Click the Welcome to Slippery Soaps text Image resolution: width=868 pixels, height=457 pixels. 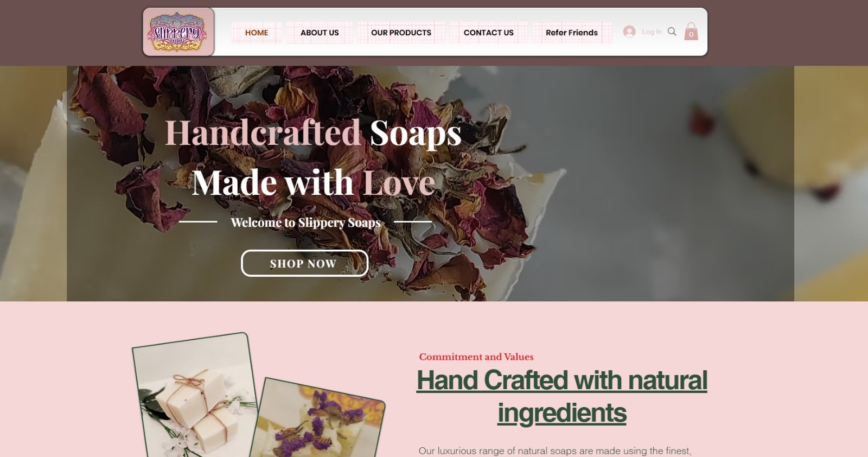point(305,223)
